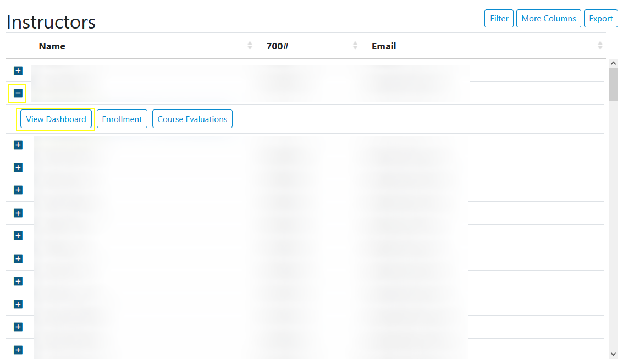Screen dimensions: 623x364
Task: View Enrollment for the expanded instructor
Action: [122, 119]
